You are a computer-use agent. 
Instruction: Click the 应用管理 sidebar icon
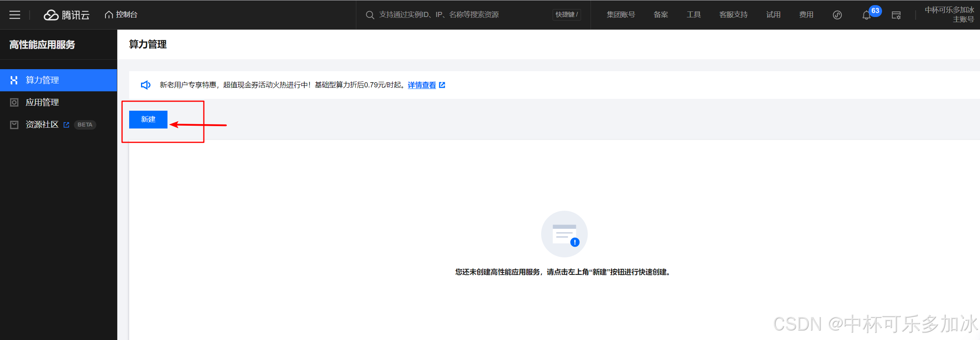coord(14,102)
